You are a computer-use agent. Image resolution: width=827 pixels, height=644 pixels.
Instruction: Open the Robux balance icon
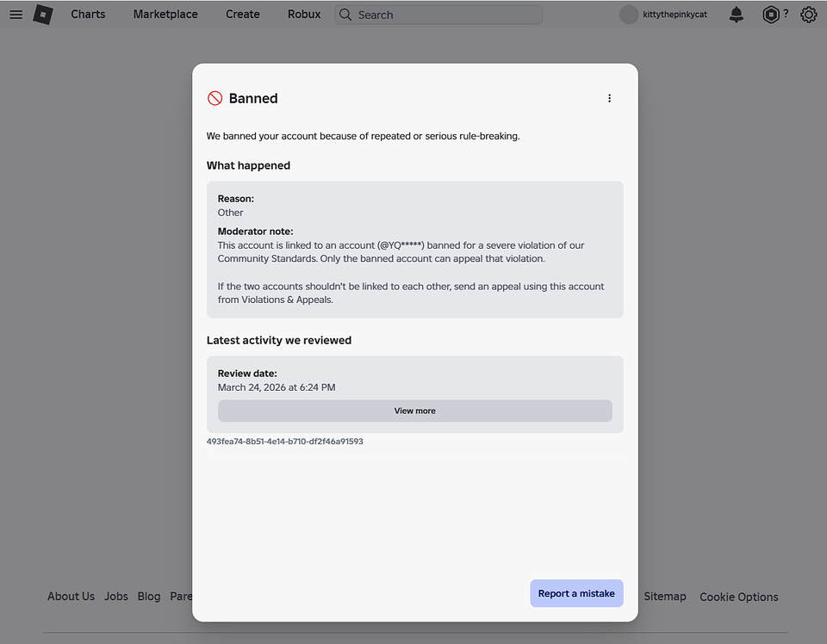pyautogui.click(x=770, y=15)
